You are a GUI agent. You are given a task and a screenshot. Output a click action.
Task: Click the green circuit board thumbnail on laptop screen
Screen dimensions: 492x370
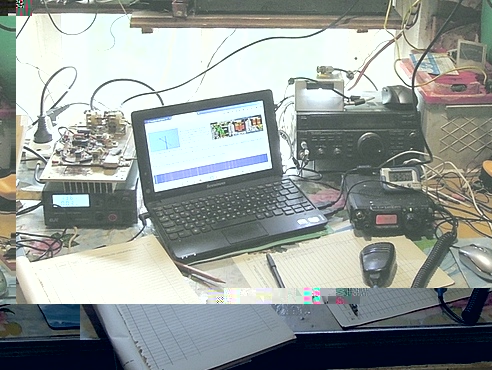click(x=221, y=130)
